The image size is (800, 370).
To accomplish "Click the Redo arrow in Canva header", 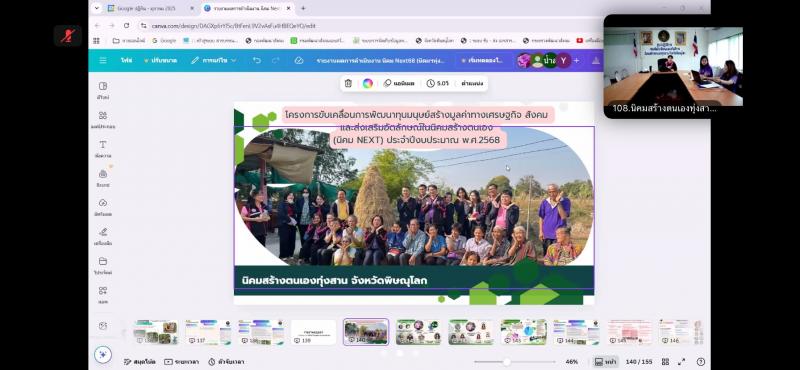I will click(x=276, y=60).
